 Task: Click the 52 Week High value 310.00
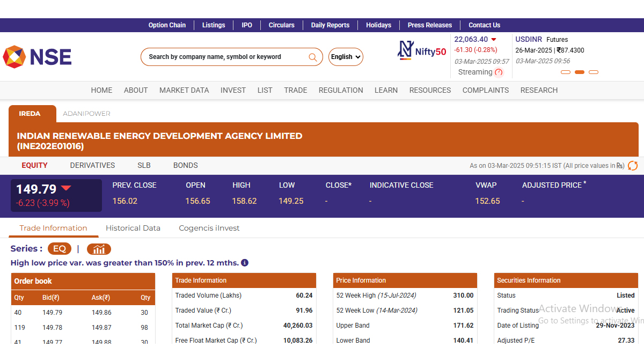[464, 295]
